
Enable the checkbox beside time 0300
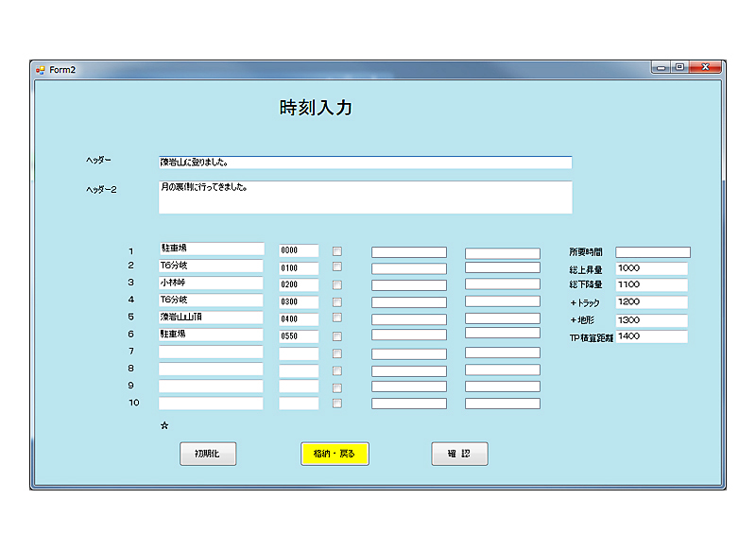point(336,301)
